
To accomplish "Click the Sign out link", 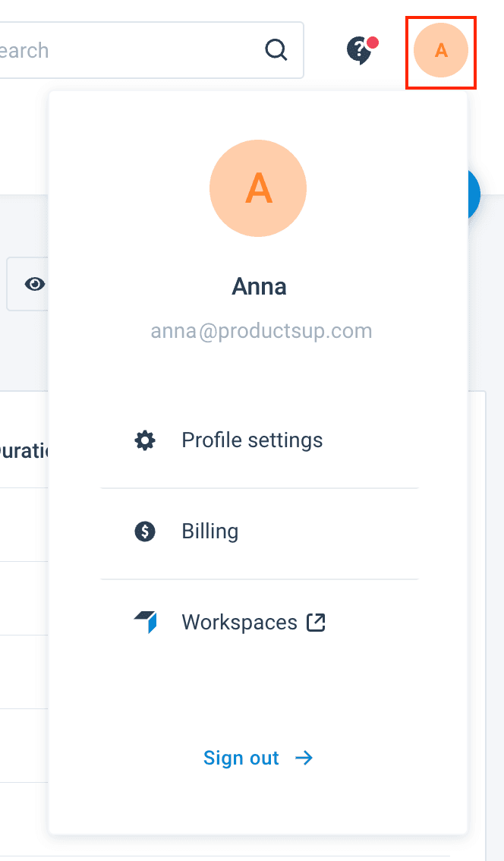I will (241, 758).
